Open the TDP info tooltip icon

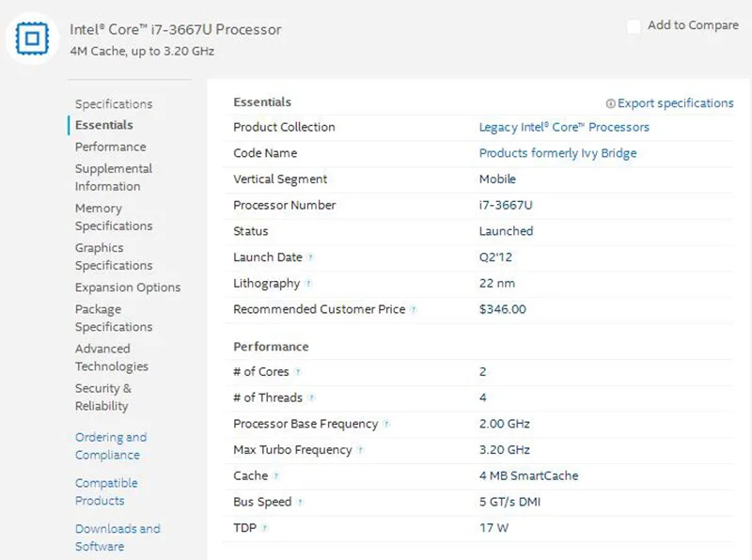tap(265, 528)
